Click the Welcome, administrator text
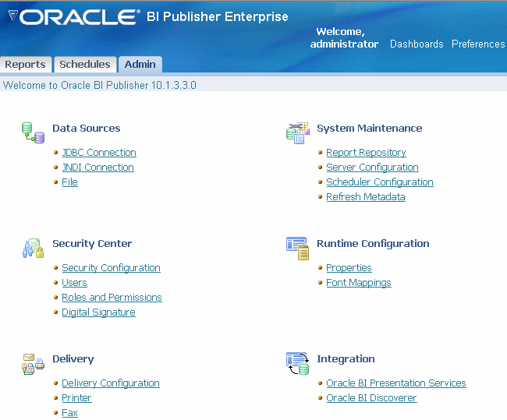 pos(344,38)
